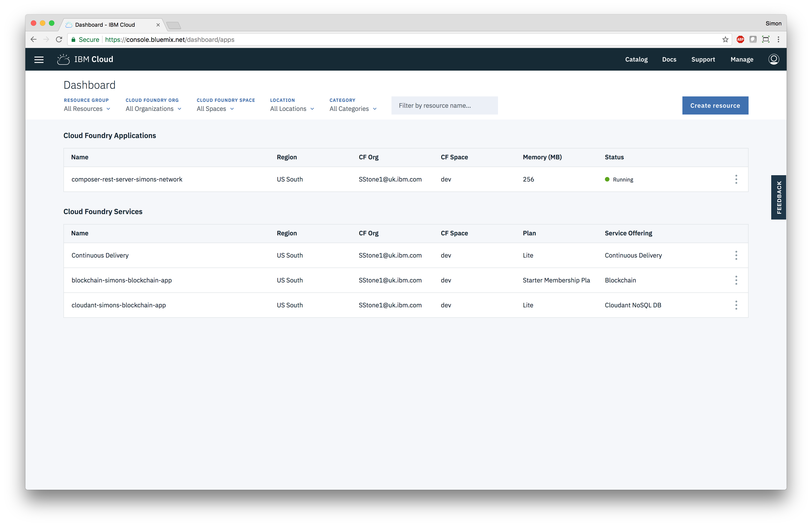This screenshot has height=526, width=812.
Task: Bookmark page with the star icon
Action: [725, 40]
